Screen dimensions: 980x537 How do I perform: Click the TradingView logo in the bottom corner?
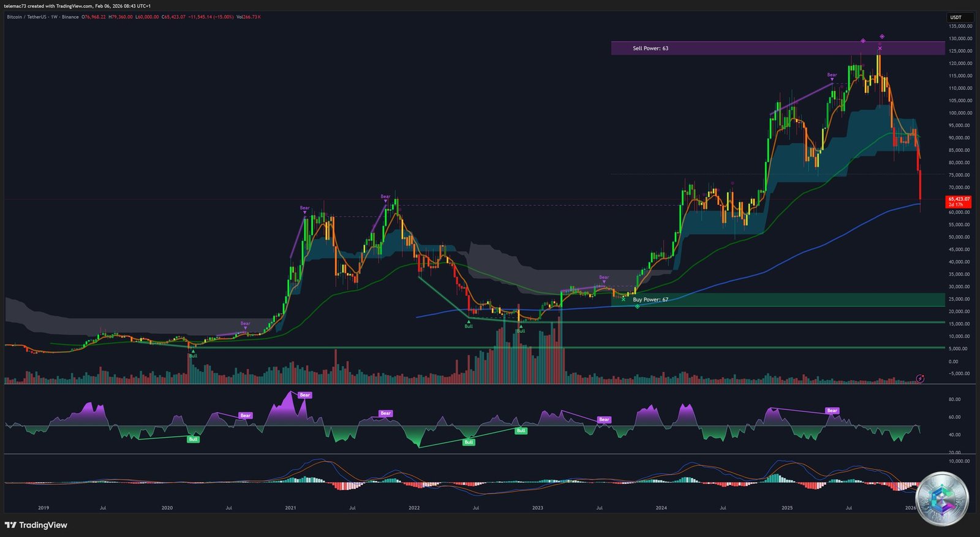click(36, 525)
